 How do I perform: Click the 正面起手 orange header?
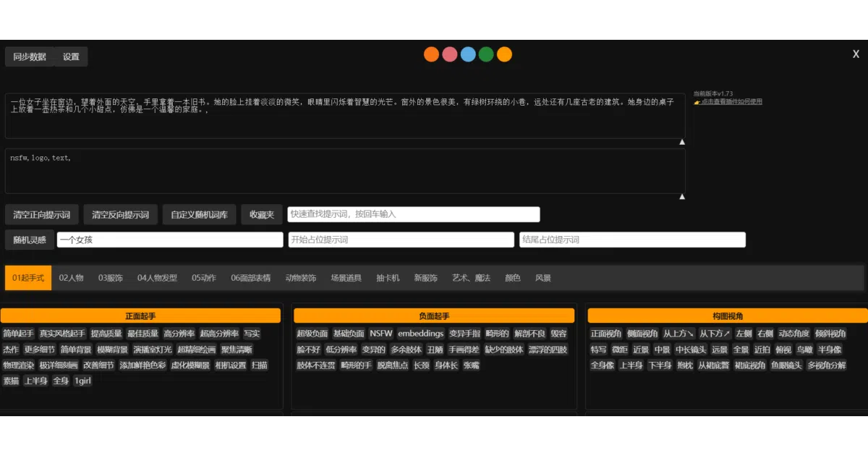[140, 316]
